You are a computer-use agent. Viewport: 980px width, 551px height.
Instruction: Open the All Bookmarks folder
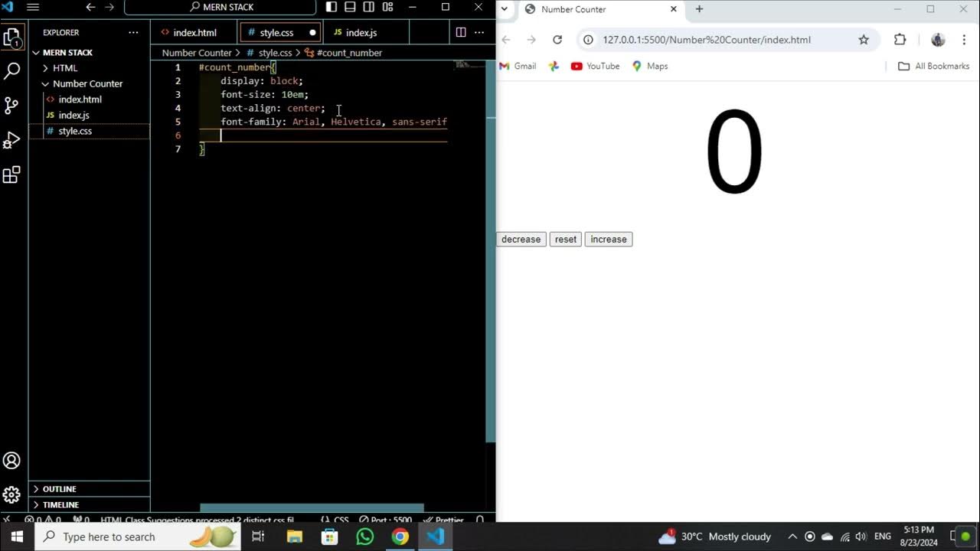[933, 67]
